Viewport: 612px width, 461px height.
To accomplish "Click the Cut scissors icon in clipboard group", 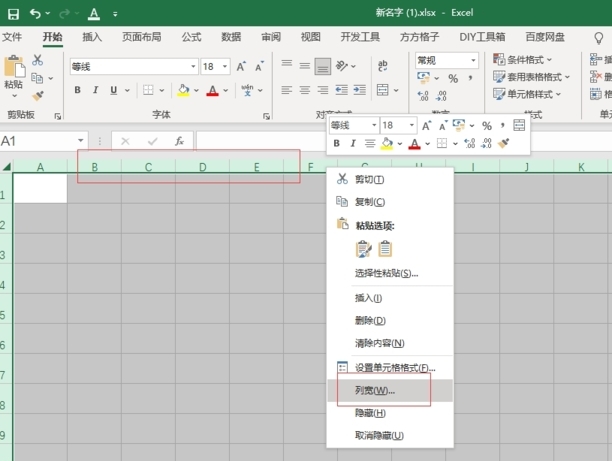I will 37,60.
